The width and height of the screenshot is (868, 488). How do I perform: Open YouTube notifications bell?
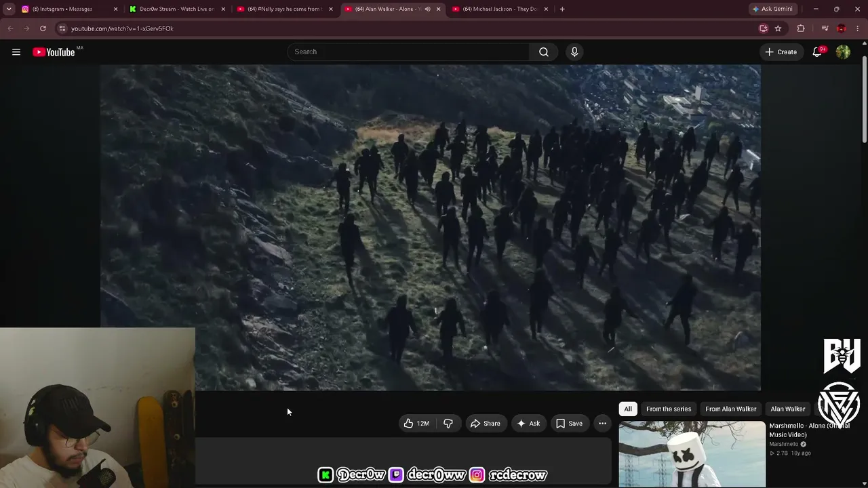pos(817,52)
